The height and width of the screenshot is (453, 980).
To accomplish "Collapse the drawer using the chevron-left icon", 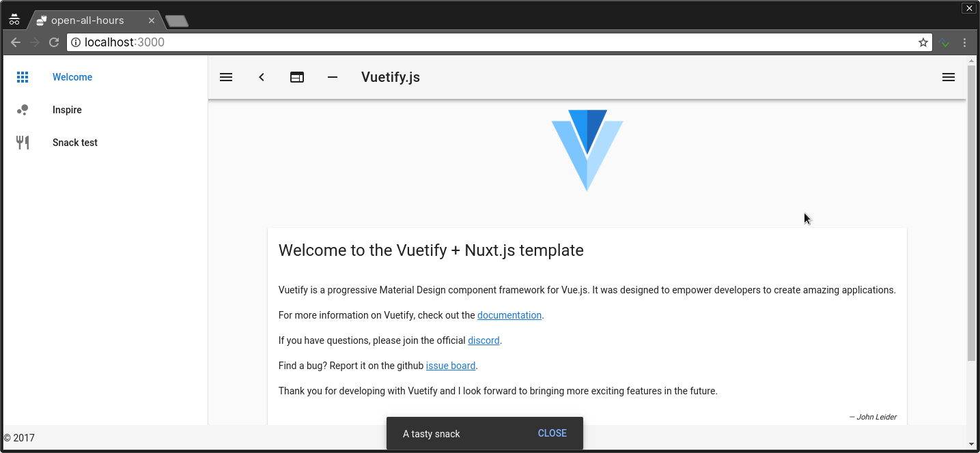I will pyautogui.click(x=262, y=77).
